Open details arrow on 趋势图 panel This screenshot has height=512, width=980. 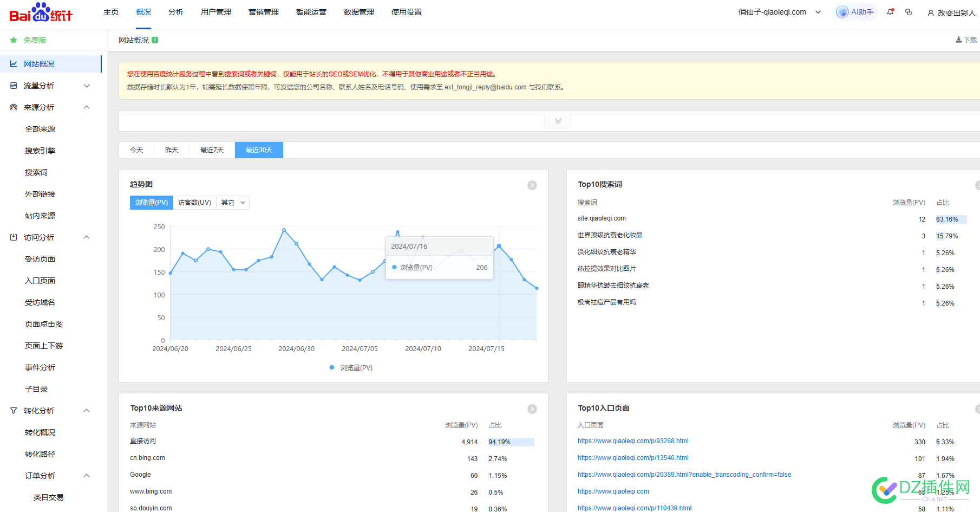532,185
